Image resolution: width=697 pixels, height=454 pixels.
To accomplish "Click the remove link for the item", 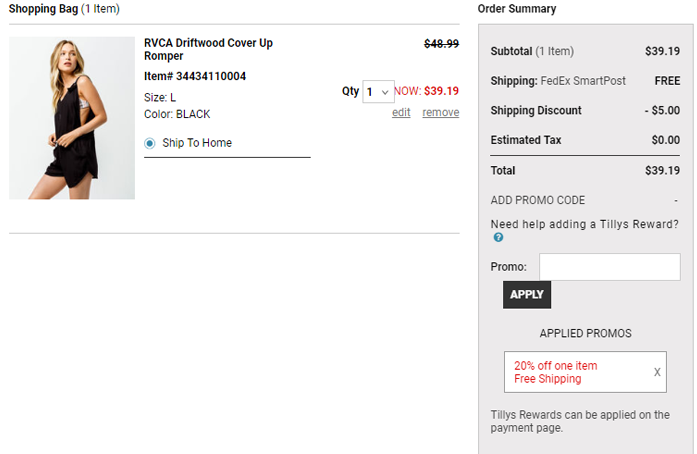I will pos(440,112).
